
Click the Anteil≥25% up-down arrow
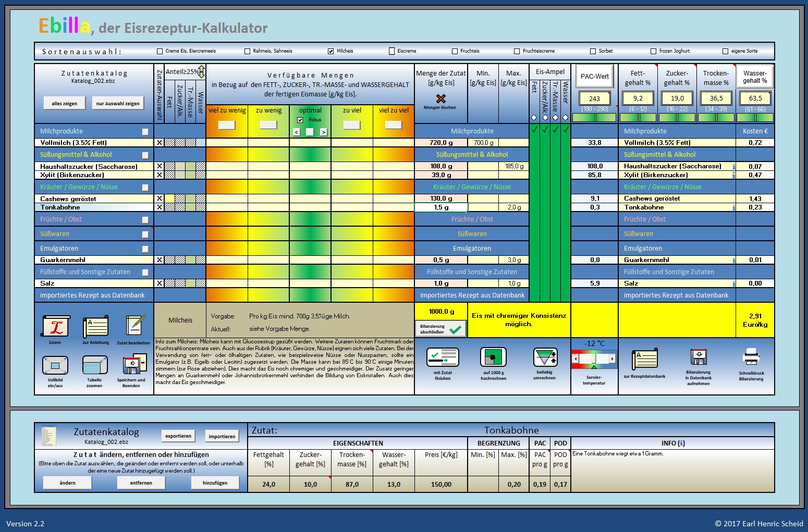click(x=201, y=71)
